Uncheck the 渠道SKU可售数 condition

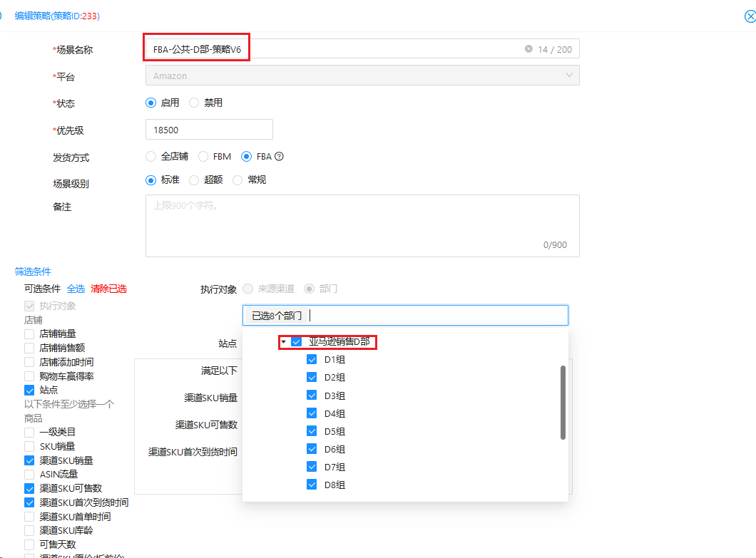(x=29, y=488)
